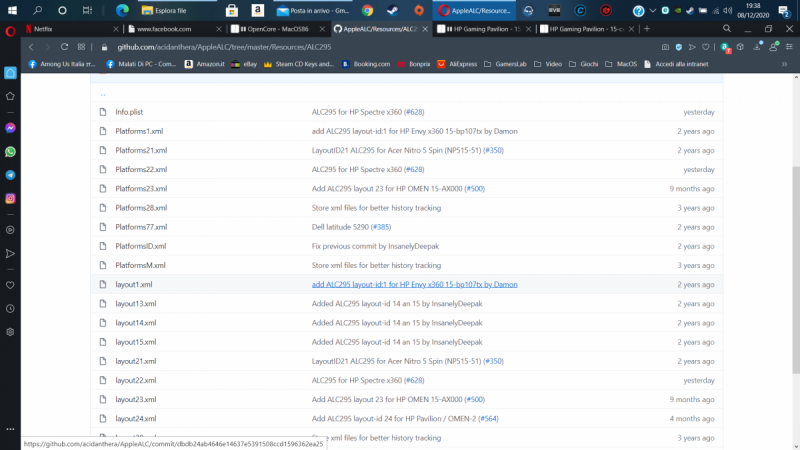The width and height of the screenshot is (800, 450).
Task: Open the Booking.com bookmark
Action: (366, 64)
